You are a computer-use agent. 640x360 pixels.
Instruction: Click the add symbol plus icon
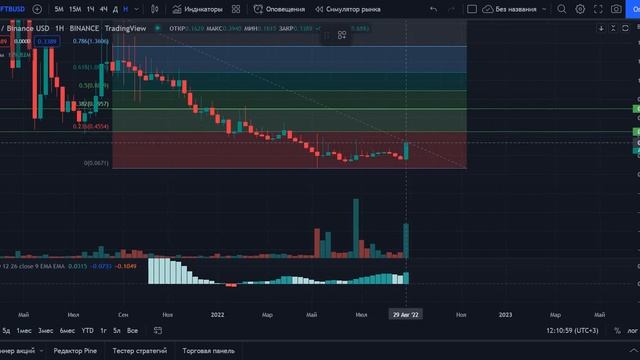(x=37, y=9)
